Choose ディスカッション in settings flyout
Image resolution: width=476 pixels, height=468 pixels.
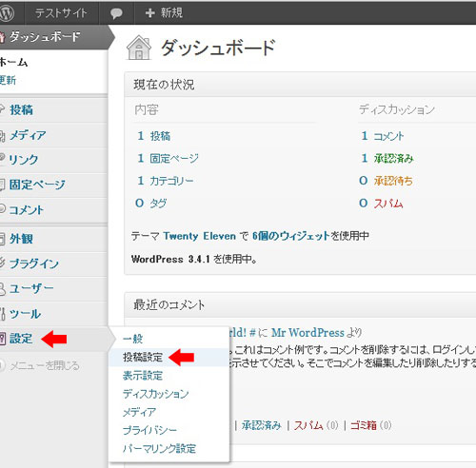click(x=156, y=394)
